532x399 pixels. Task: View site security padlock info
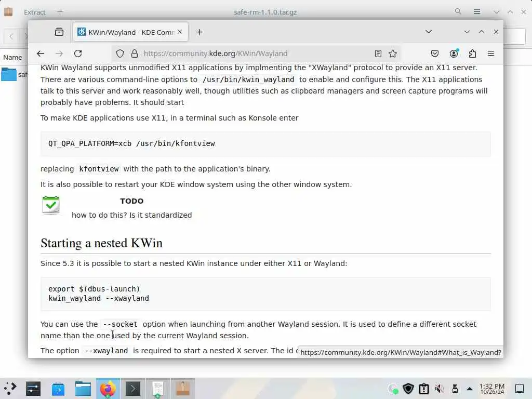(135, 54)
